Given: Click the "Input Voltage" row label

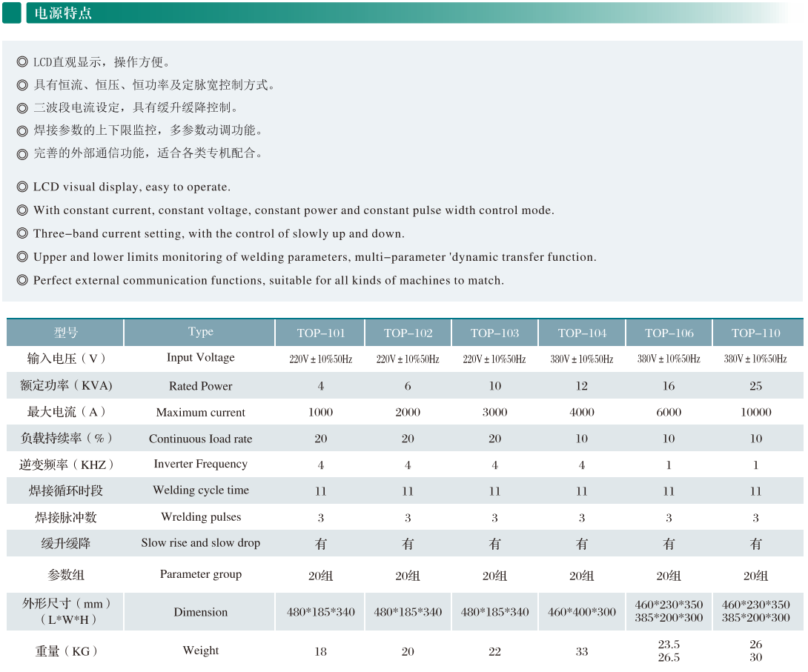Looking at the screenshot, I should click(x=200, y=358).
